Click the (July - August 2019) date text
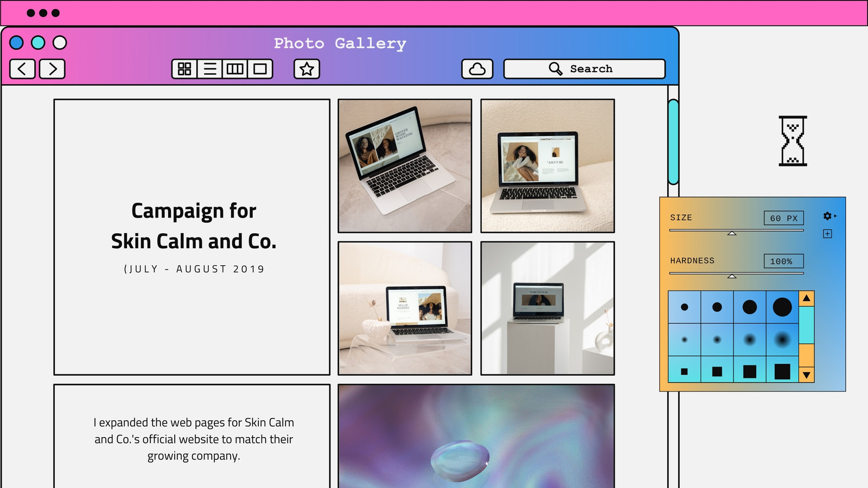 pos(194,269)
